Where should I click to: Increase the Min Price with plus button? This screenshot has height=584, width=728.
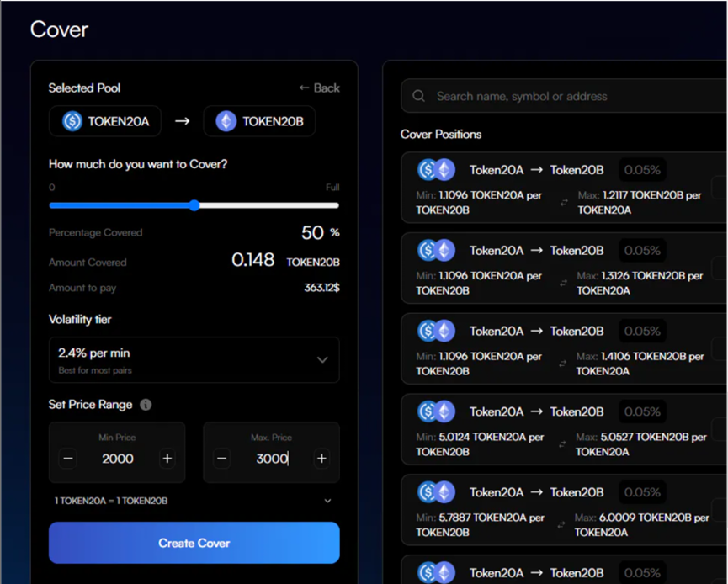[167, 459]
